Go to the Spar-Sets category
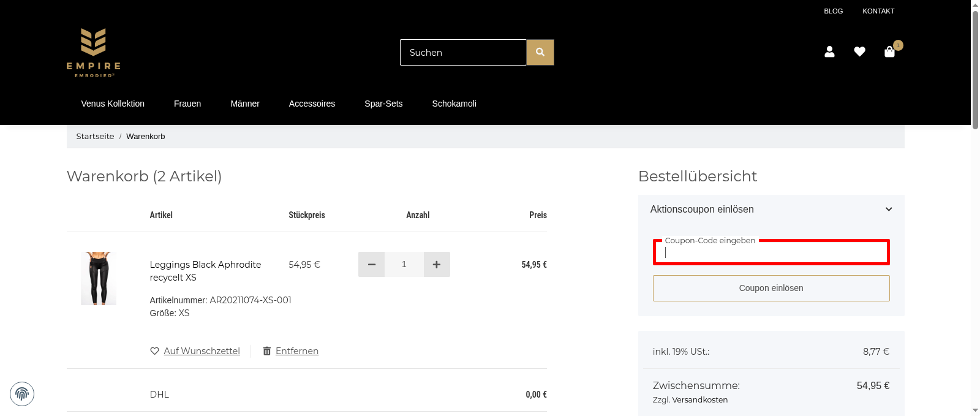Viewport: 980px width, 416px height. click(383, 104)
